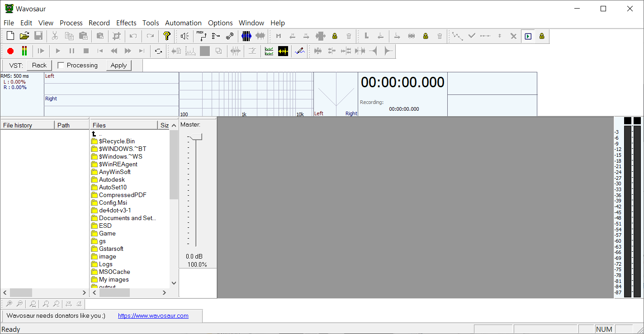Screen dimensions: 644x334
Task: Click the Files list vertical scrollbar thumb
Action: (174, 165)
